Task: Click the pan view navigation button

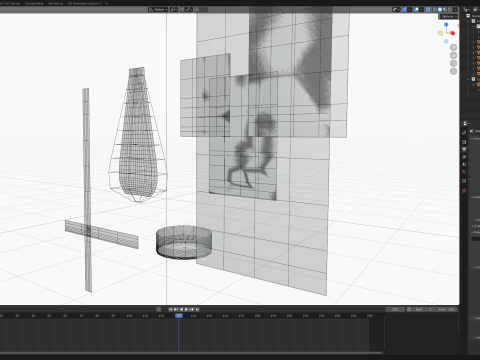Action: 453,55
